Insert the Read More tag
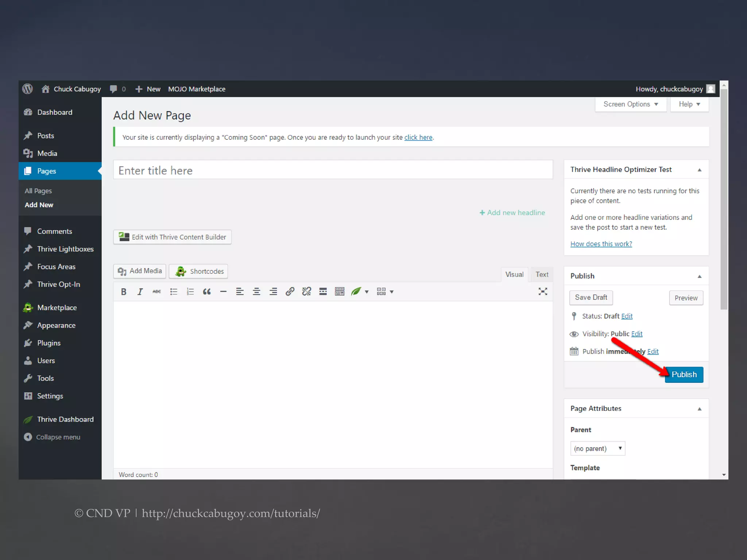747x560 pixels. pos(323,292)
